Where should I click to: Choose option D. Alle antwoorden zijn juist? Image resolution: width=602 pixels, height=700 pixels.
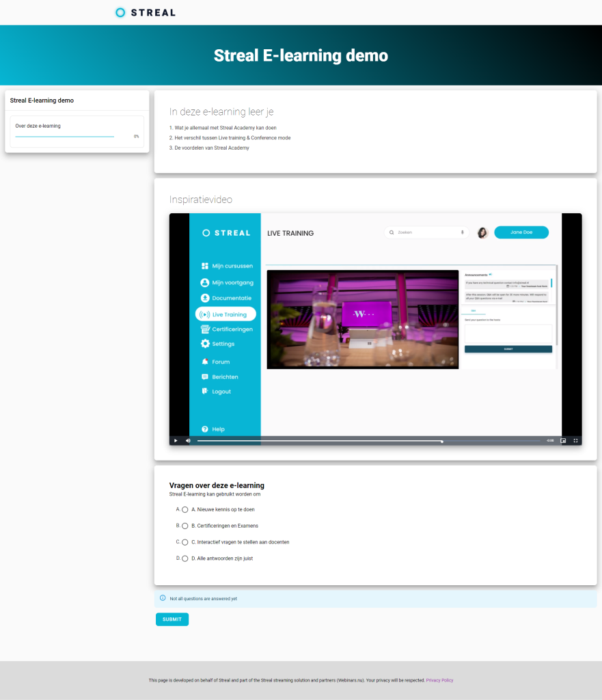coord(184,558)
